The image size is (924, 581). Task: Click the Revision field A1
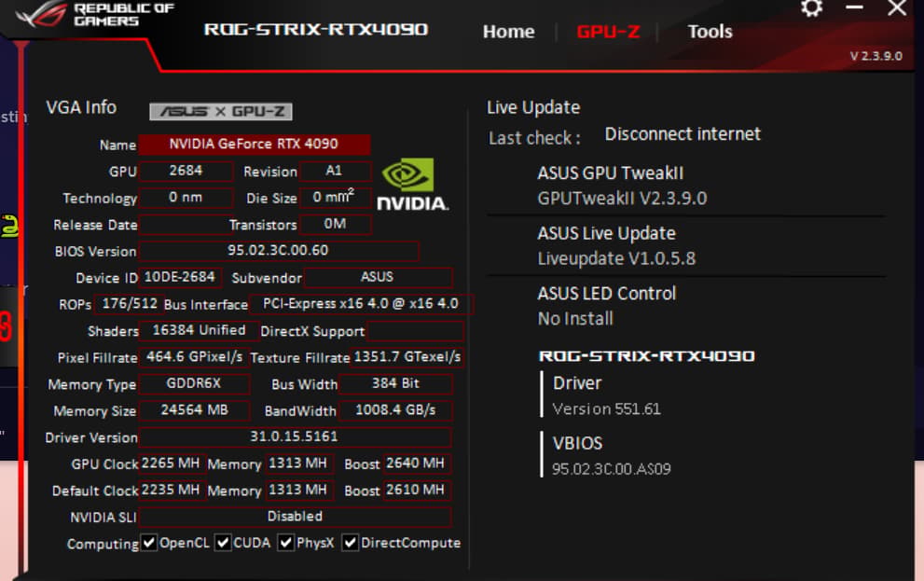[x=336, y=171]
